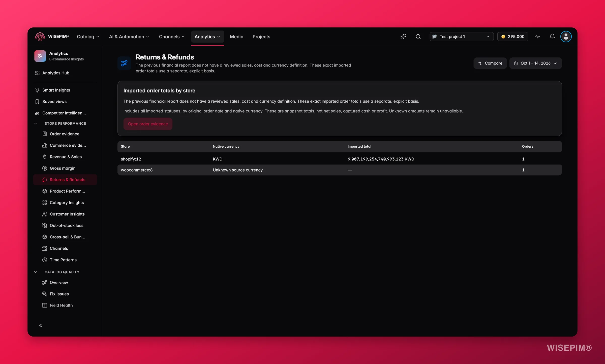Click the 295,000 credits balance button

[x=512, y=37]
